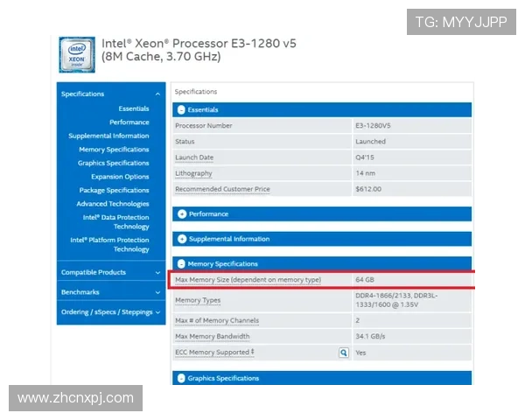Open Advanced Technologies in the sidebar
Screen dimensions: 525x420
113,204
